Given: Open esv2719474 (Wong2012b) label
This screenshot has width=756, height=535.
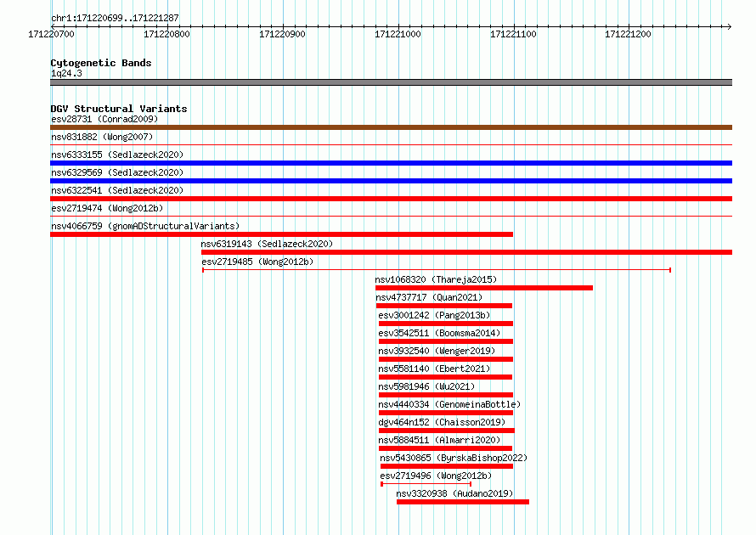Looking at the screenshot, I should 107,208.
